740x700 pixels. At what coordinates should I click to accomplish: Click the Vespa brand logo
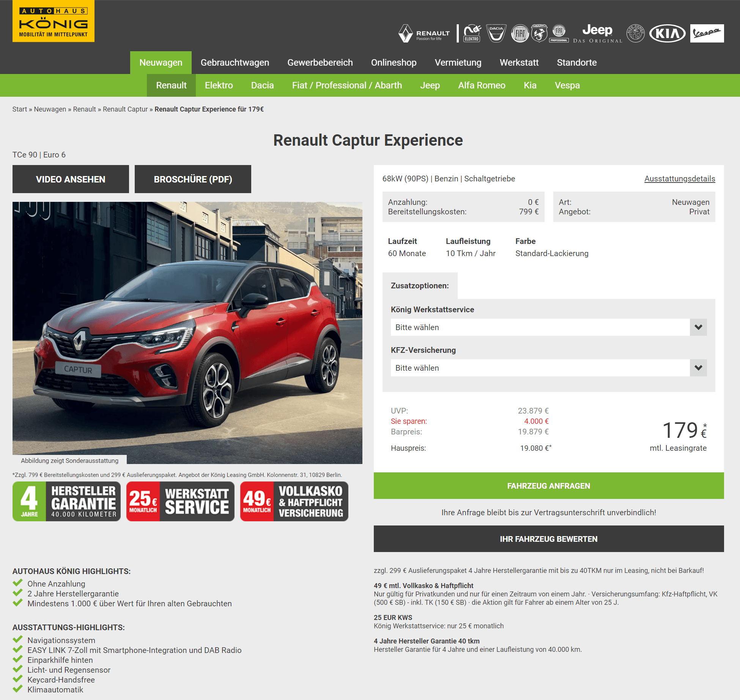[707, 33]
